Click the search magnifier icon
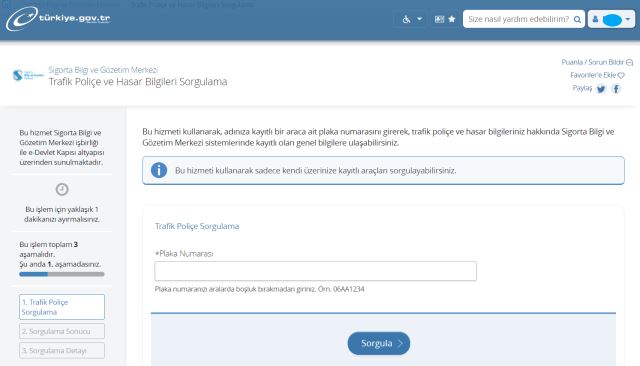Image resolution: width=640 pixels, height=366 pixels. pos(577,19)
